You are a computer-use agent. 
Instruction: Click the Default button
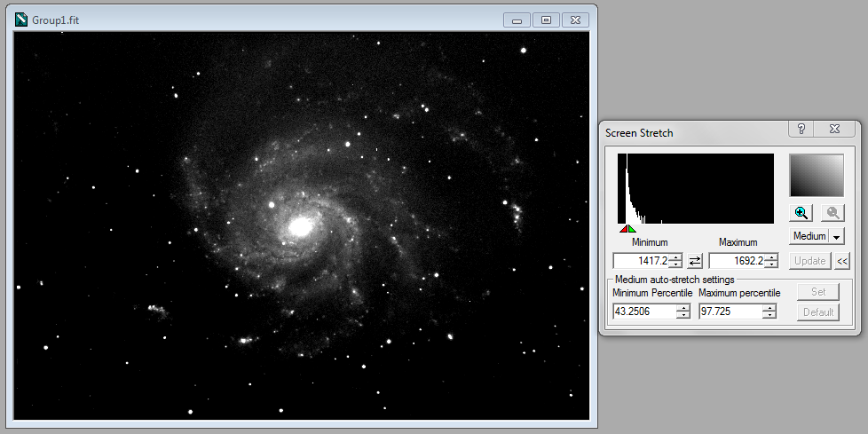tap(818, 312)
